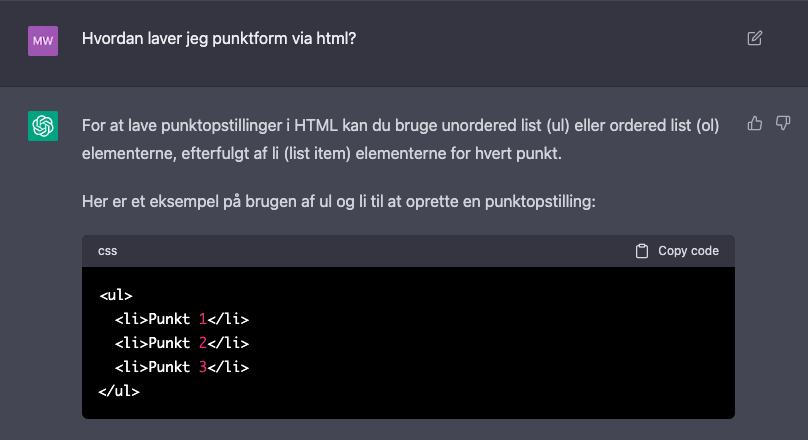The height and width of the screenshot is (440, 808).
Task: Click '(ul)' in the first response line
Action: (558, 126)
